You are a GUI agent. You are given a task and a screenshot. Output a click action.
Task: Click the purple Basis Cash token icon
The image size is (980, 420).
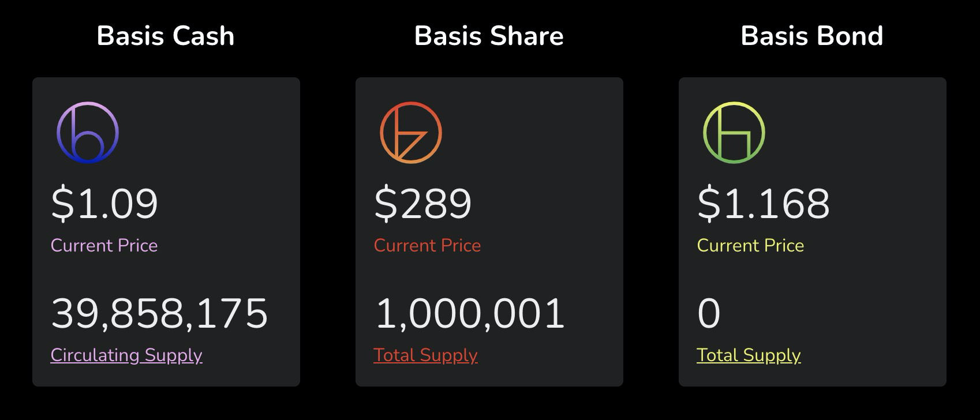pos(88,133)
